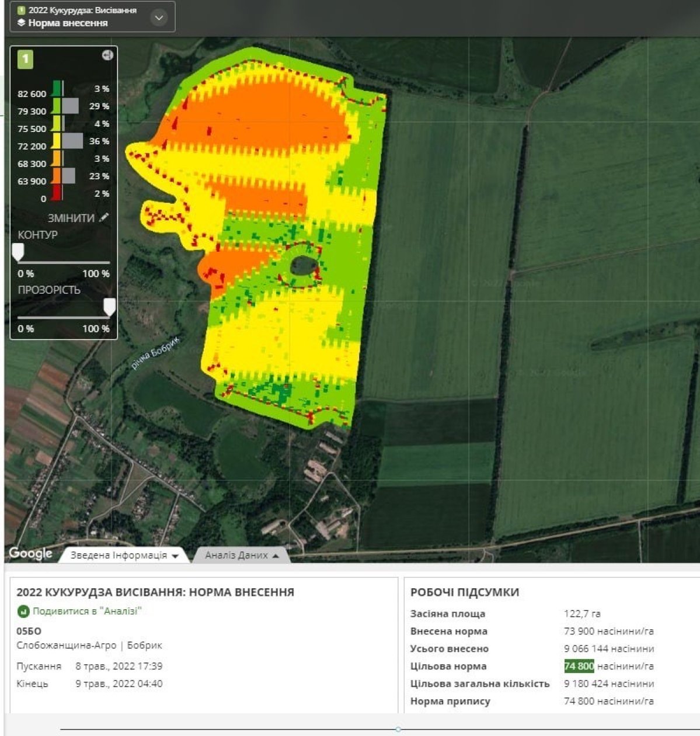
Task: Click the Google logo on the map
Action: pyautogui.click(x=30, y=553)
